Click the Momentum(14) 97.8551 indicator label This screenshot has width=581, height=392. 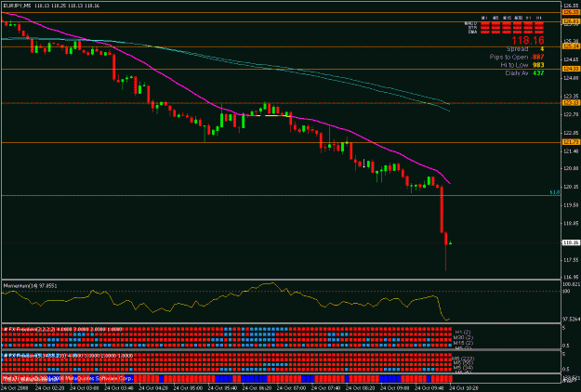(31, 286)
